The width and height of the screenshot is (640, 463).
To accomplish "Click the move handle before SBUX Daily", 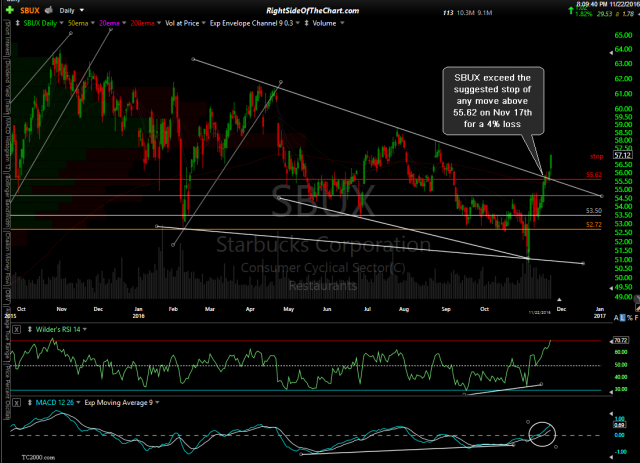I will click(x=17, y=24).
